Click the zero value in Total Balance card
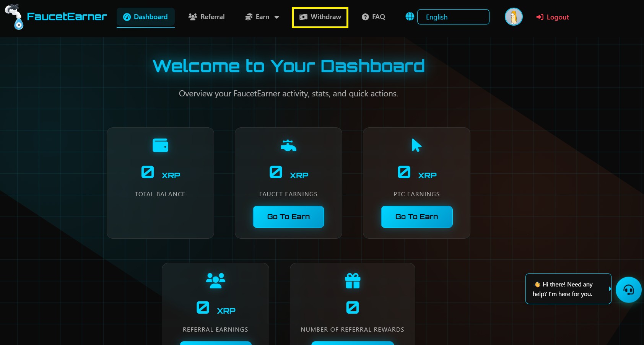 (148, 172)
